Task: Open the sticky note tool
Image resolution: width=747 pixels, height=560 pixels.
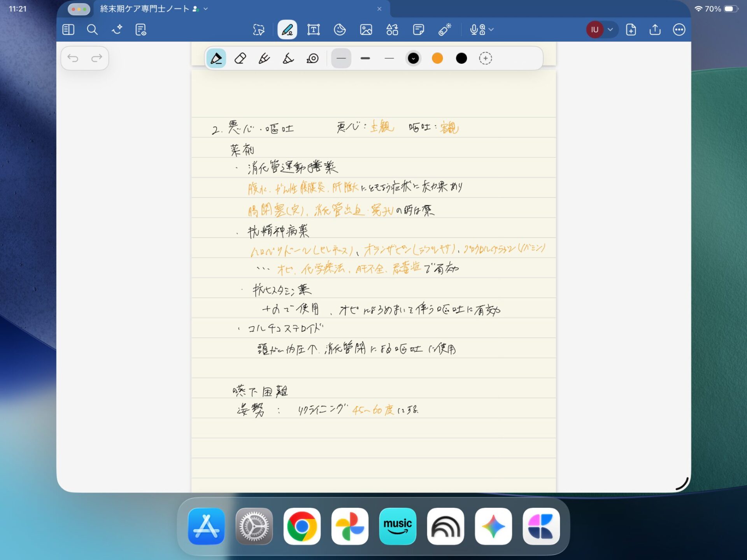Action: [x=419, y=30]
